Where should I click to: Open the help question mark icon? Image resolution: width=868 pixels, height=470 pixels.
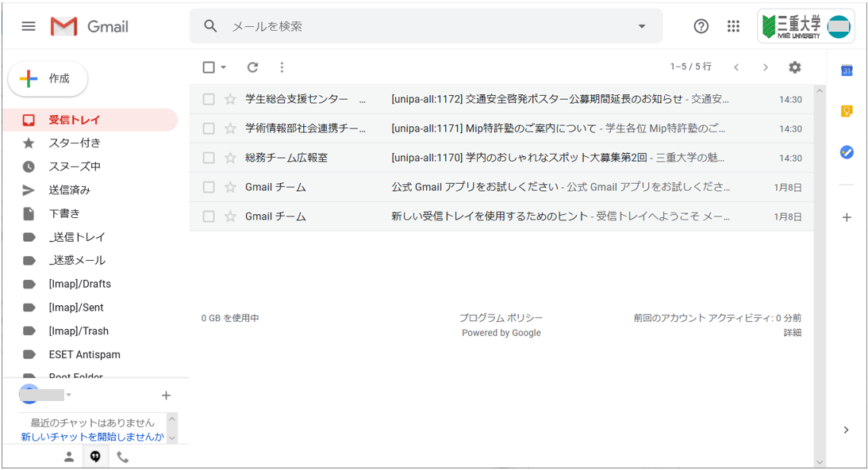coord(701,26)
